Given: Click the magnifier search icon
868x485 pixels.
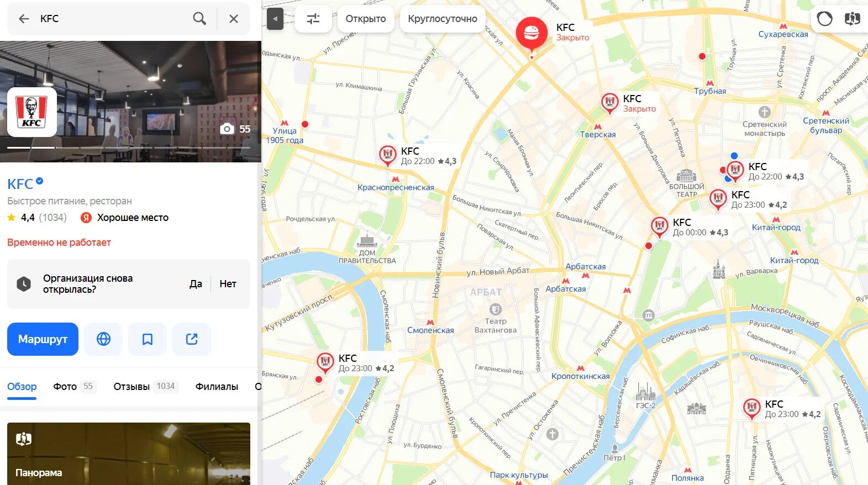Looking at the screenshot, I should point(199,19).
